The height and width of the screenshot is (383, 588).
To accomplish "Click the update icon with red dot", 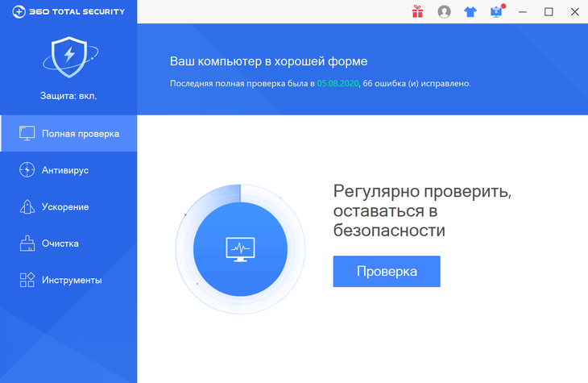I will point(496,11).
